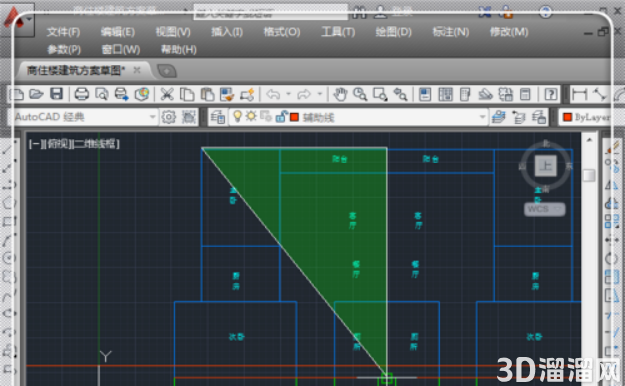
Task: Open the 标注(N) menu
Action: (450, 32)
